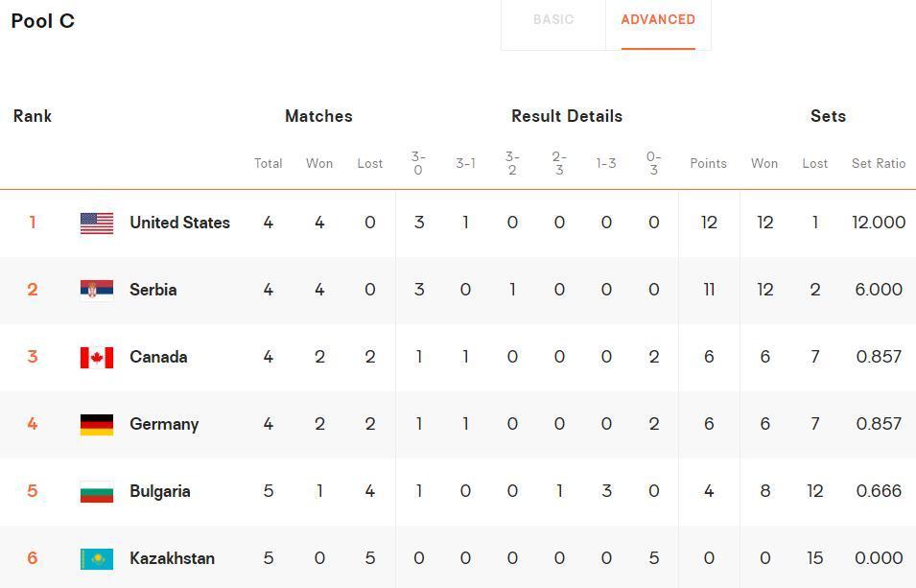Image resolution: width=916 pixels, height=588 pixels.
Task: Open the Canada team link
Action: (158, 357)
